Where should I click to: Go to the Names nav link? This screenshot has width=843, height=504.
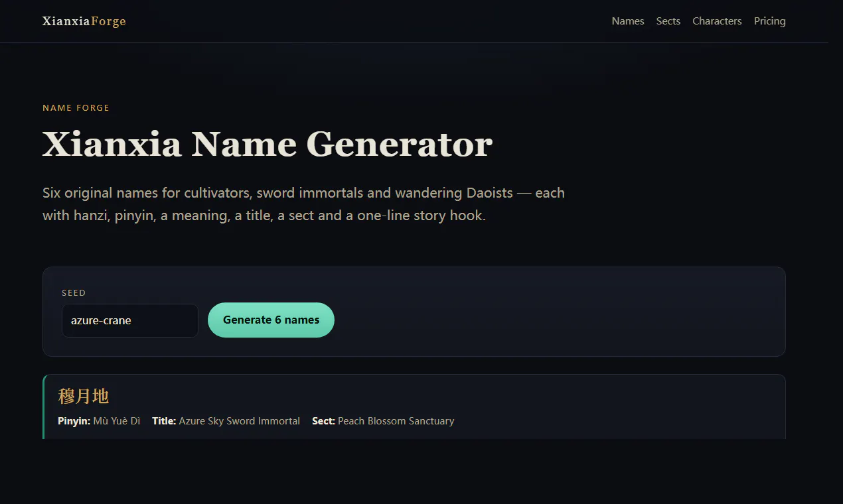click(x=628, y=21)
